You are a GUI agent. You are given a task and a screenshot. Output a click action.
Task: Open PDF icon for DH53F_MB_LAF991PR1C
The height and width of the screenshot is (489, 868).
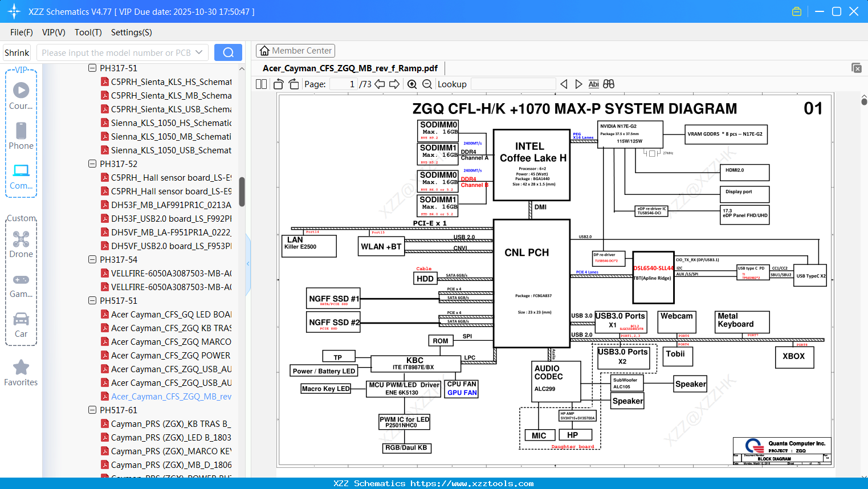coord(105,205)
